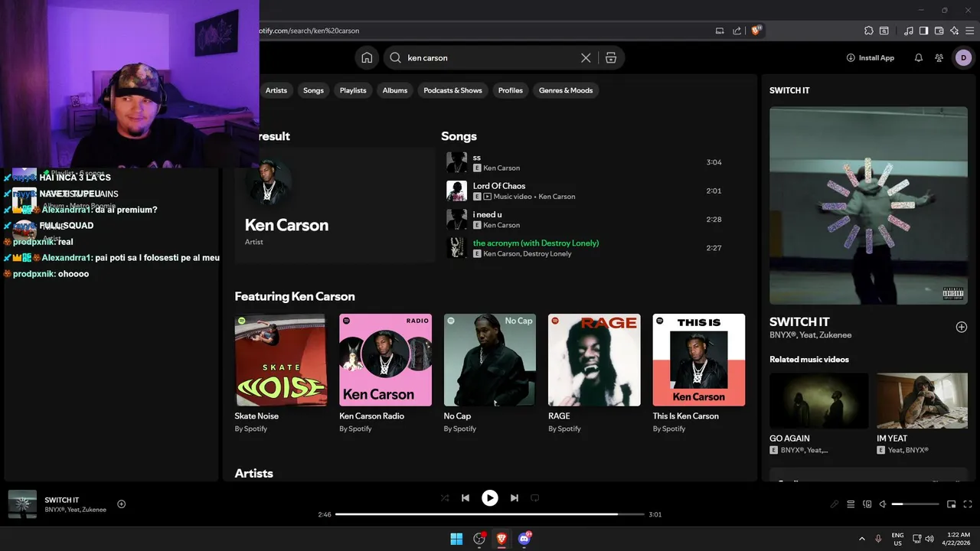Open the Queue icon
The width and height of the screenshot is (980, 551).
(x=851, y=504)
